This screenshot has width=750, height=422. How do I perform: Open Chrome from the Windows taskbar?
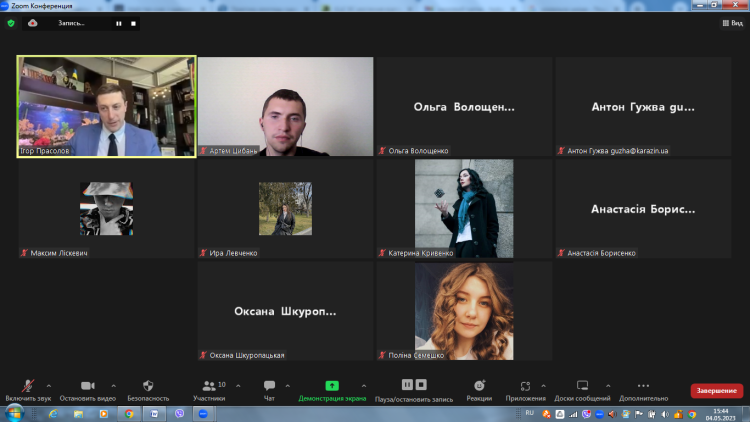click(129, 413)
